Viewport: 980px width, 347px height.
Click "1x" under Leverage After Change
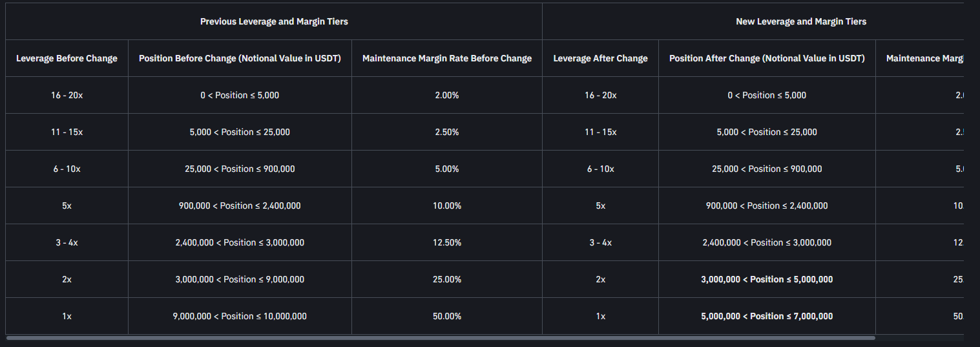(600, 316)
